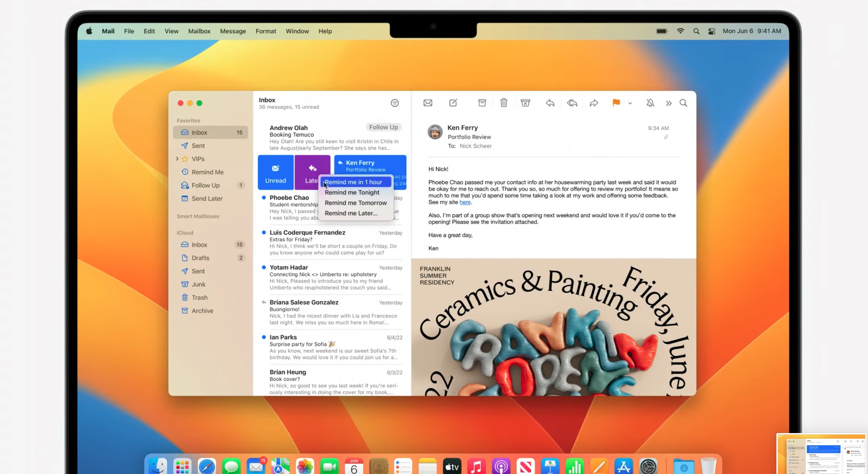Click the Junk toolbar icon
Viewport: 868px width, 474px height.
[525, 103]
